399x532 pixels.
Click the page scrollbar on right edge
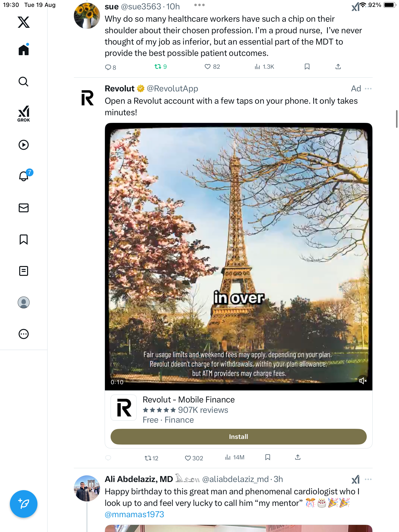tap(396, 119)
